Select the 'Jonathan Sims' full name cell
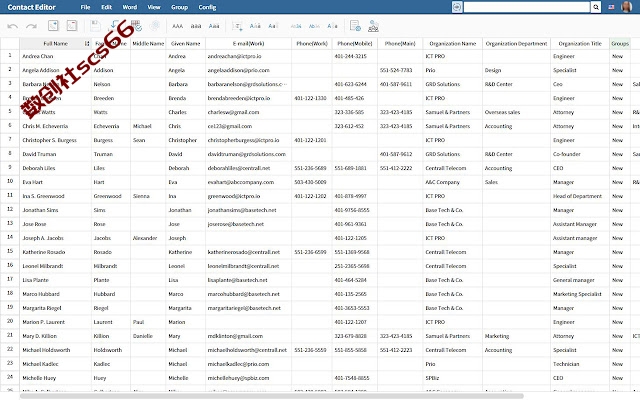The image size is (640, 400). pyautogui.click(x=56, y=210)
